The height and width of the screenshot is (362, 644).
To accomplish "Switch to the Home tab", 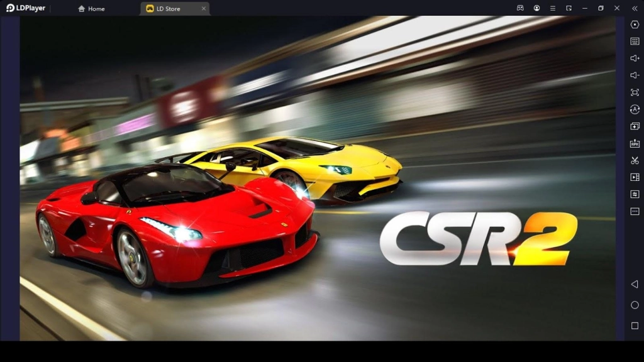I will click(92, 9).
